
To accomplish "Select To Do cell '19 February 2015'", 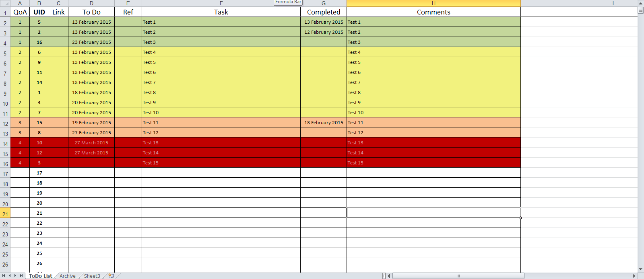I will click(x=91, y=123).
